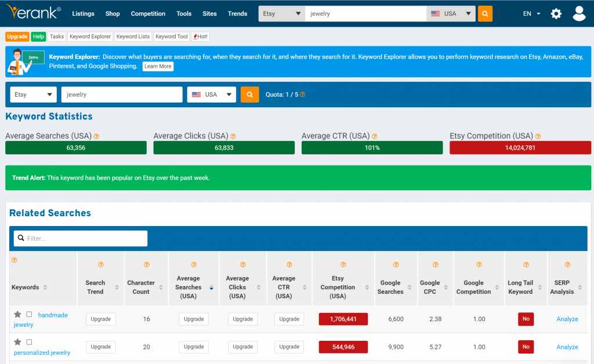
Task: Click help icon next to Etsy Competition (USA) statistic
Action: point(538,136)
